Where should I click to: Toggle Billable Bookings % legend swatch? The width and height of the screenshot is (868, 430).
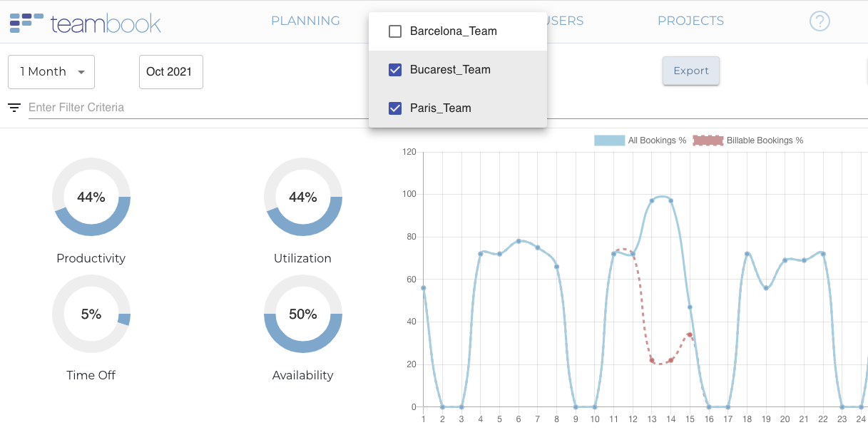[708, 140]
